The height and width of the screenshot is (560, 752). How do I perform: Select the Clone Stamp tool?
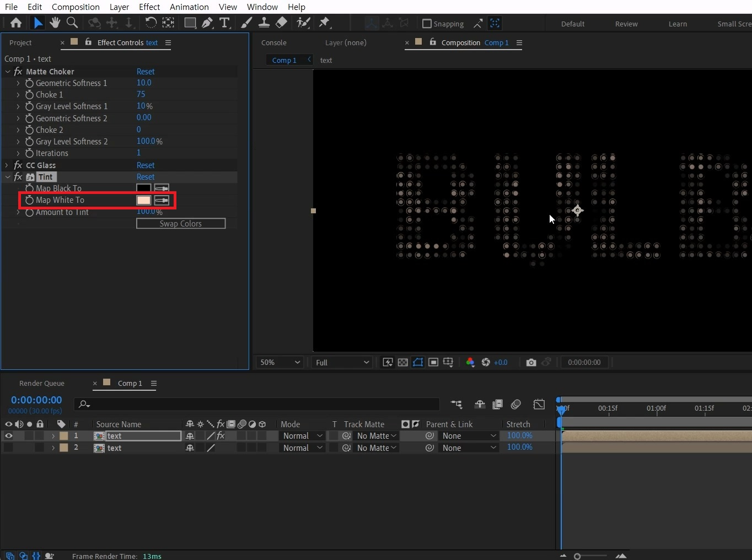(x=264, y=23)
